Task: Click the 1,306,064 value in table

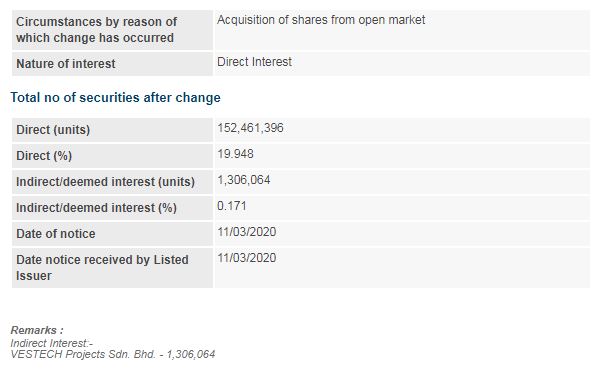Action: pyautogui.click(x=244, y=180)
